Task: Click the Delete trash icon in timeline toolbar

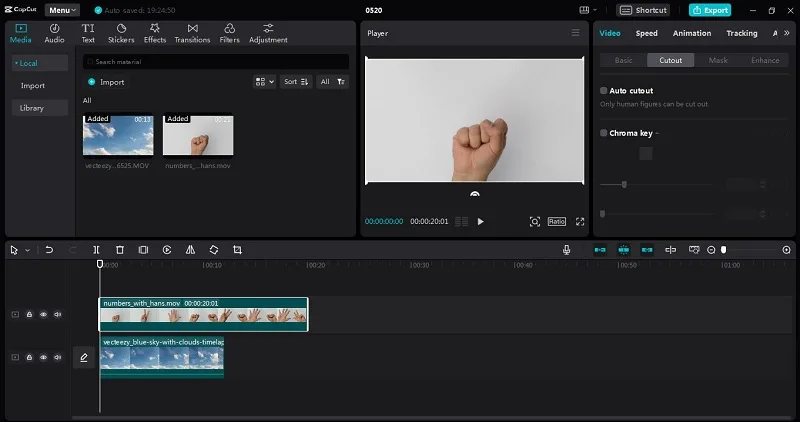Action: pyautogui.click(x=120, y=250)
